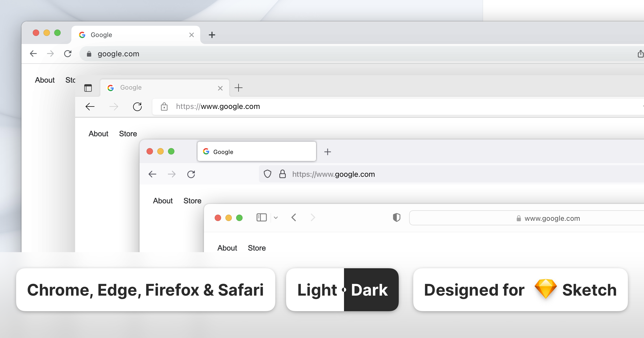Screen dimensions: 644x338
Task: Click Safari's back chevron
Action: click(x=294, y=217)
